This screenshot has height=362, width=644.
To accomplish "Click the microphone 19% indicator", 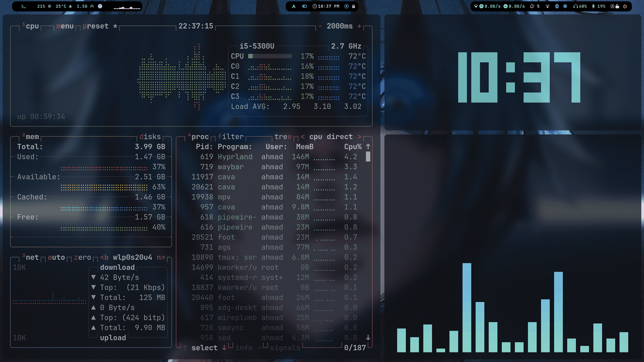I will [x=599, y=6].
